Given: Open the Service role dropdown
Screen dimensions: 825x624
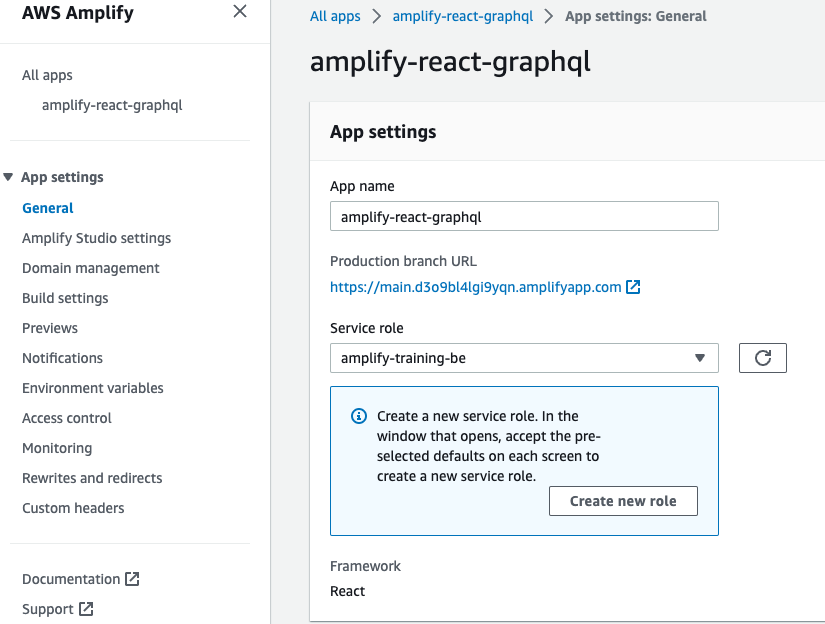Looking at the screenshot, I should [x=524, y=358].
